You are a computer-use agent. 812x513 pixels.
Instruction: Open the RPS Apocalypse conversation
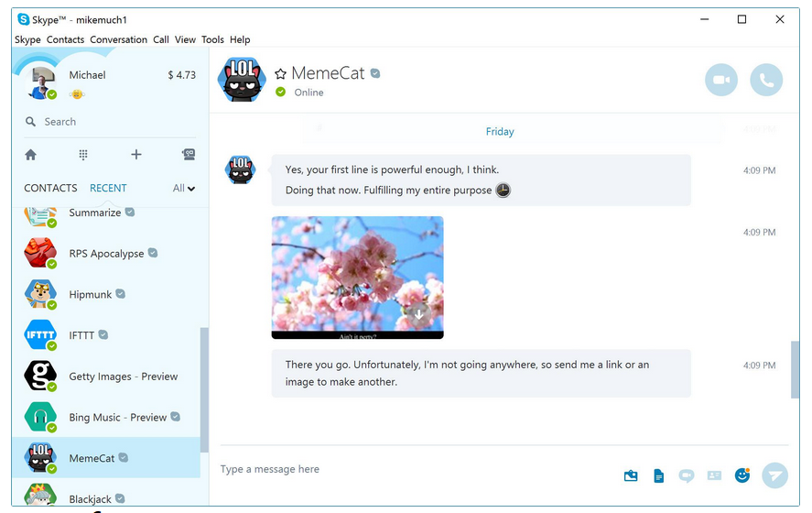[106, 253]
